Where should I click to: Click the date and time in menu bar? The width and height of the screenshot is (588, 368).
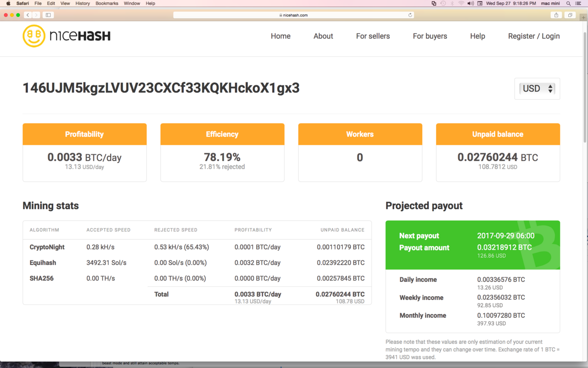pyautogui.click(x=511, y=3)
